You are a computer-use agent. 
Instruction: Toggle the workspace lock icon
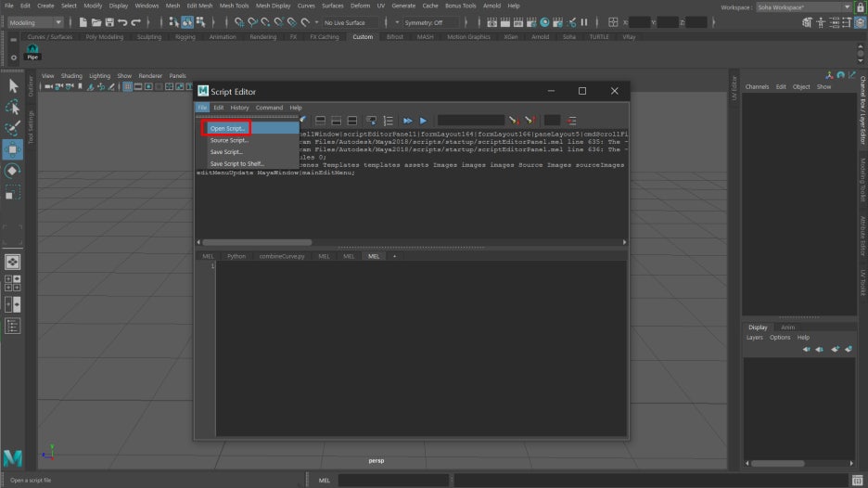(861, 7)
